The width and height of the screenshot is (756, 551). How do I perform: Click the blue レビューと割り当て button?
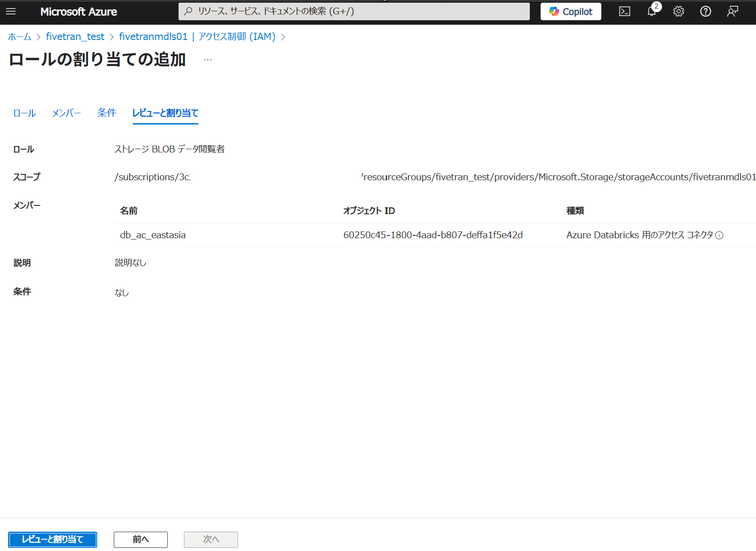pos(53,539)
